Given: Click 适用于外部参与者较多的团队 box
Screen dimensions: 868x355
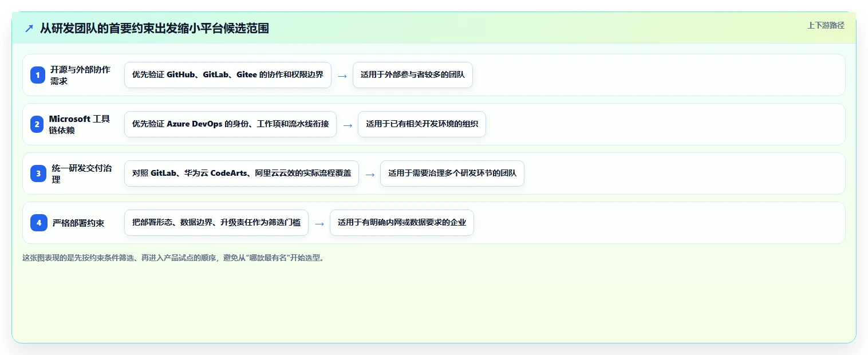Looking at the screenshot, I should [x=413, y=75].
